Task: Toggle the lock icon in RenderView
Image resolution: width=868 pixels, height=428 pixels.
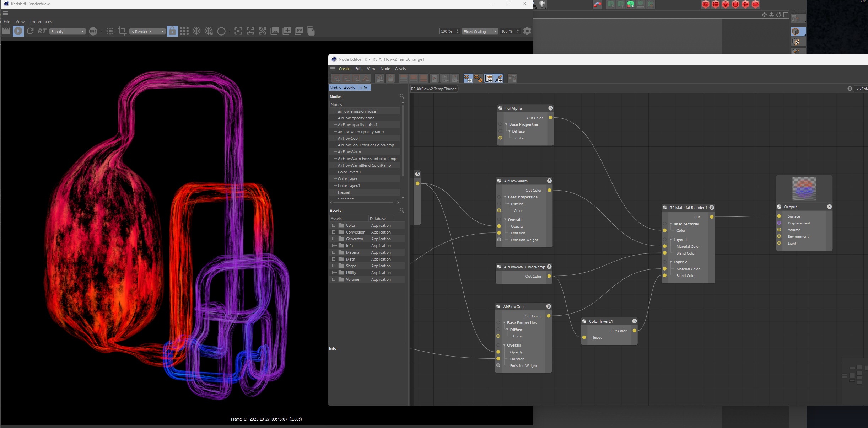Action: pos(172,31)
